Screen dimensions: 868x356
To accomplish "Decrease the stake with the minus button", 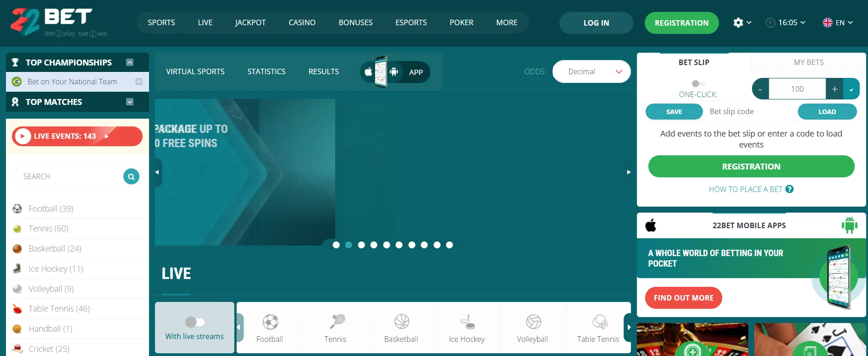I will 760,89.
